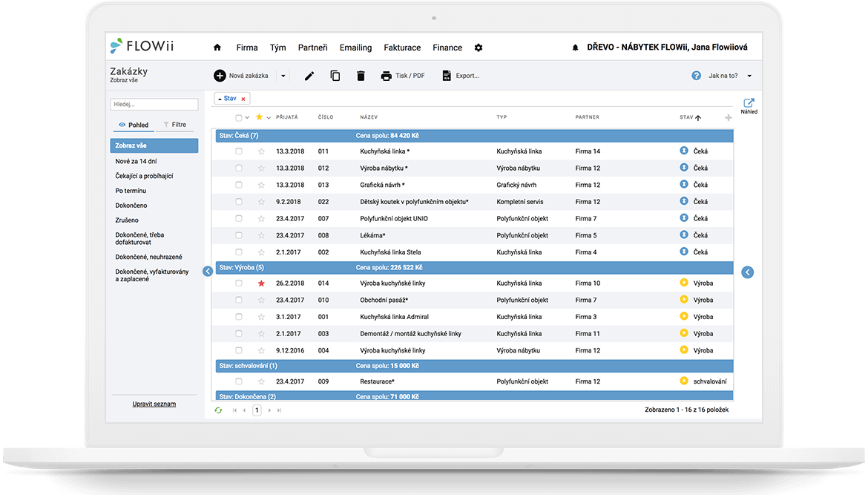Viewport: 868px width, 495px height.
Task: Click the FLOWii logo
Action: 142,46
